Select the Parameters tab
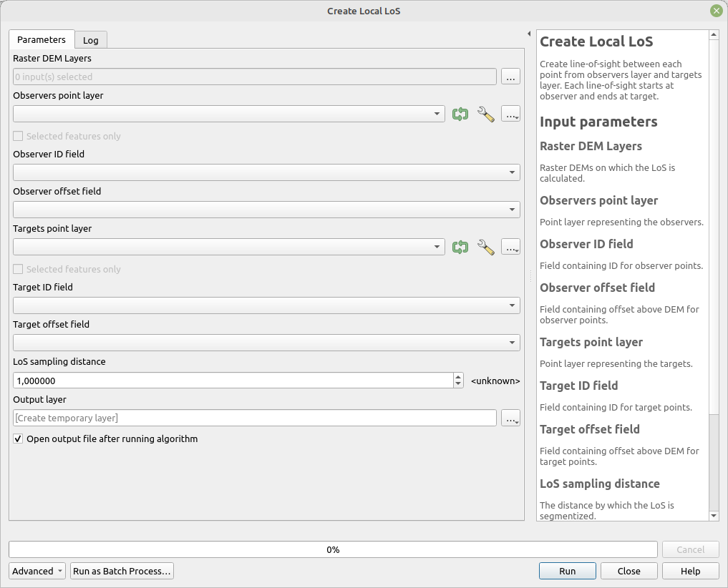This screenshot has height=588, width=728. tap(42, 40)
